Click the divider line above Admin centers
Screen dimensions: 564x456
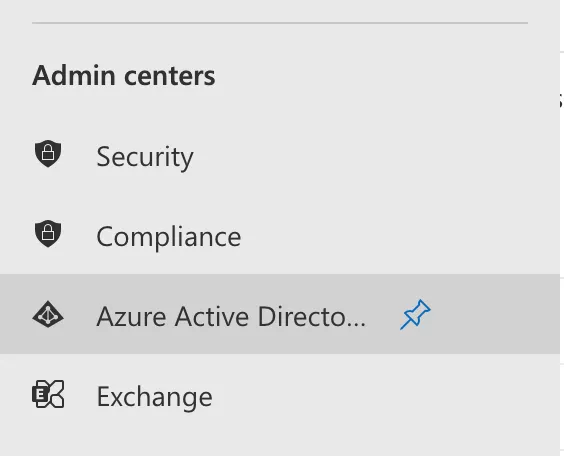pos(280,23)
